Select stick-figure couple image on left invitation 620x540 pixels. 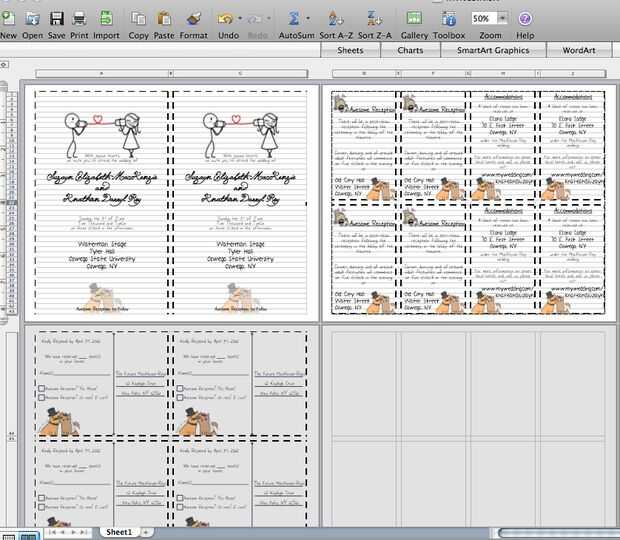point(102,135)
